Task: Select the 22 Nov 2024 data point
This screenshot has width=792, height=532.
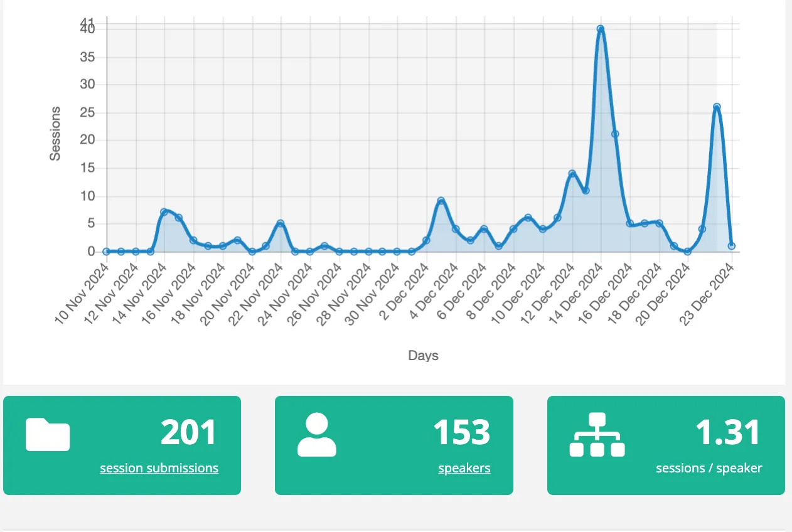Action: (x=281, y=223)
